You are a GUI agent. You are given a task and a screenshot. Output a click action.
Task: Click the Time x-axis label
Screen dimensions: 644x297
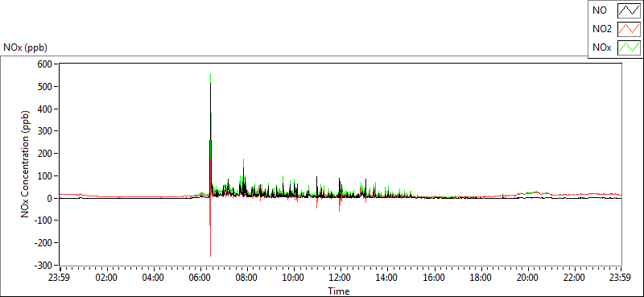tap(339, 291)
